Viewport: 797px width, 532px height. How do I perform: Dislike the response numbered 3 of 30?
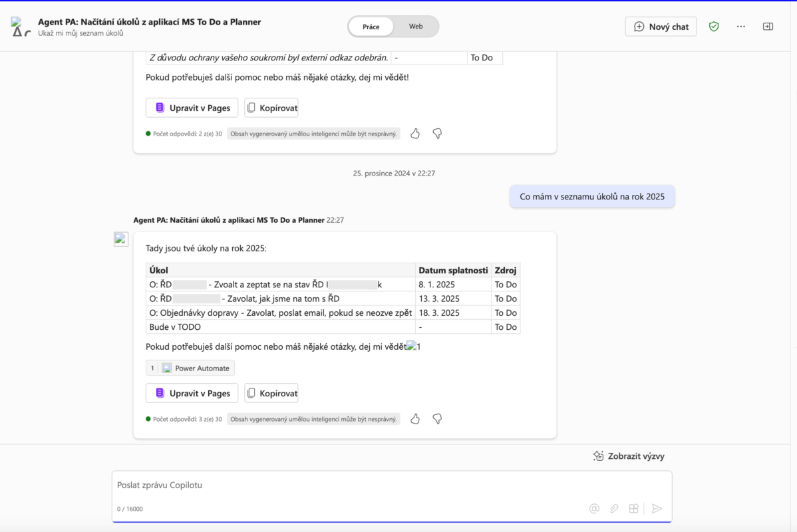(x=437, y=419)
